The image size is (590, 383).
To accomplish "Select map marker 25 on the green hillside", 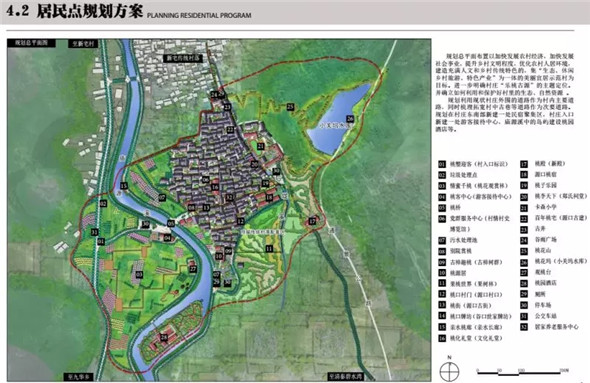I will click(x=290, y=107).
